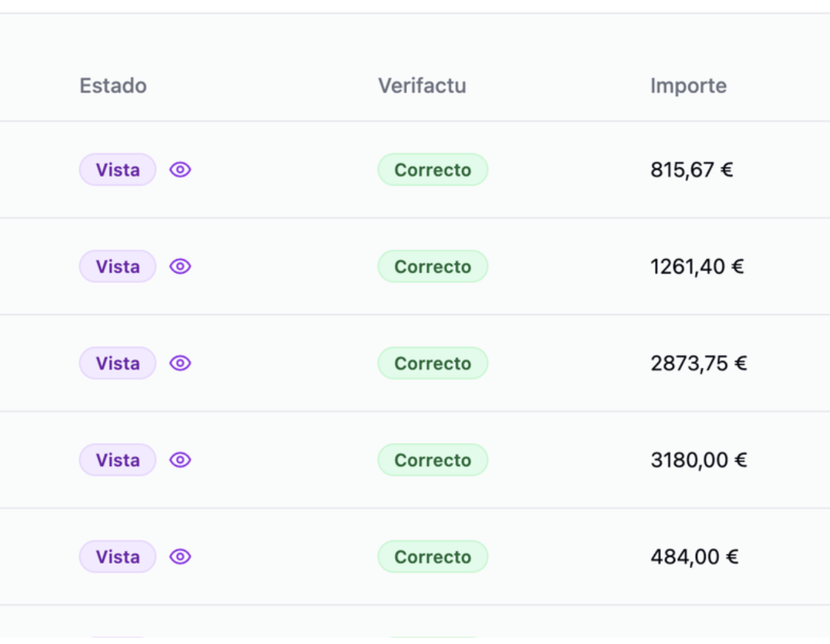830x644 pixels.
Task: Click the eye icon in the 3180,00 € row
Action: 180,460
